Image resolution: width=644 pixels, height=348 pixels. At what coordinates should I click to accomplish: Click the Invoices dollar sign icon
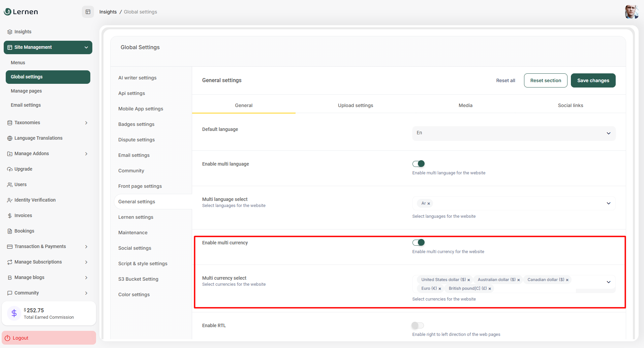pos(10,216)
